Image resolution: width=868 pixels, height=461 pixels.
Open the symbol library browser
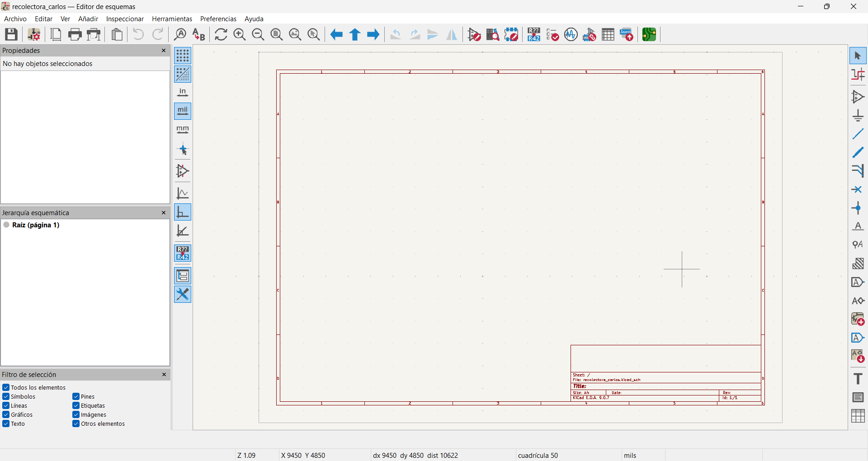[x=493, y=34]
